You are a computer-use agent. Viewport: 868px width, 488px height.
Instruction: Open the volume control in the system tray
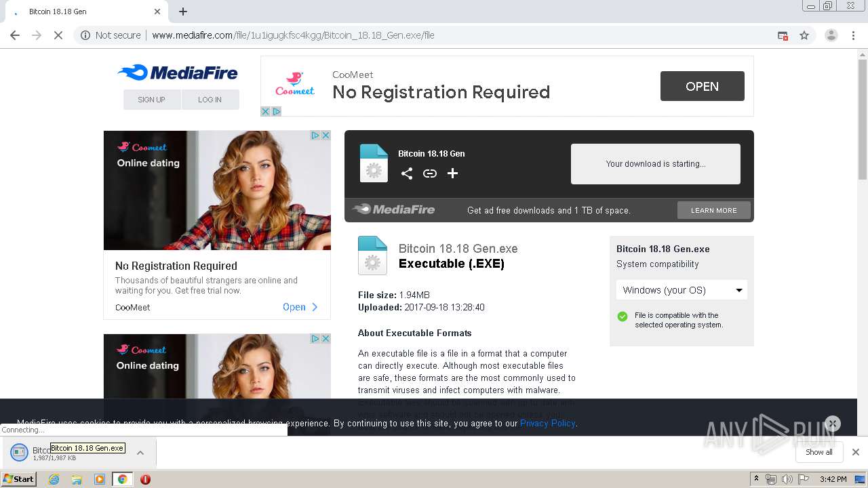coord(787,479)
